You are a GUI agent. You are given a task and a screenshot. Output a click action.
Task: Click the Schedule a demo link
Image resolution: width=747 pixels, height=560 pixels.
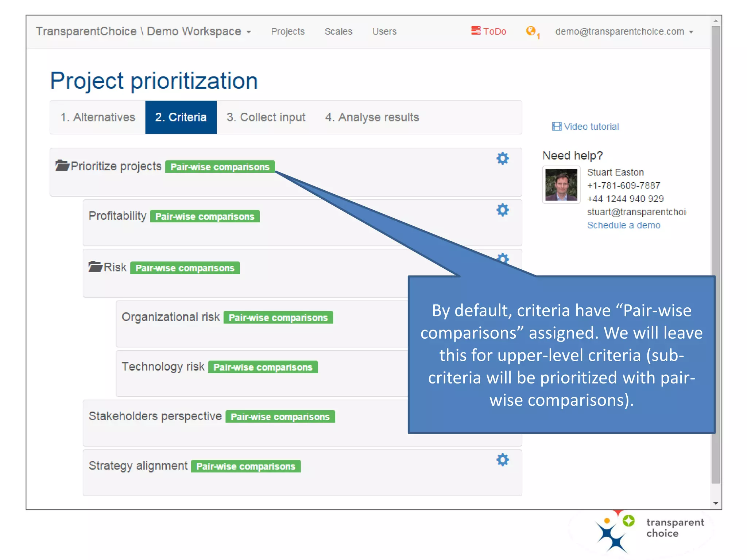tap(623, 225)
